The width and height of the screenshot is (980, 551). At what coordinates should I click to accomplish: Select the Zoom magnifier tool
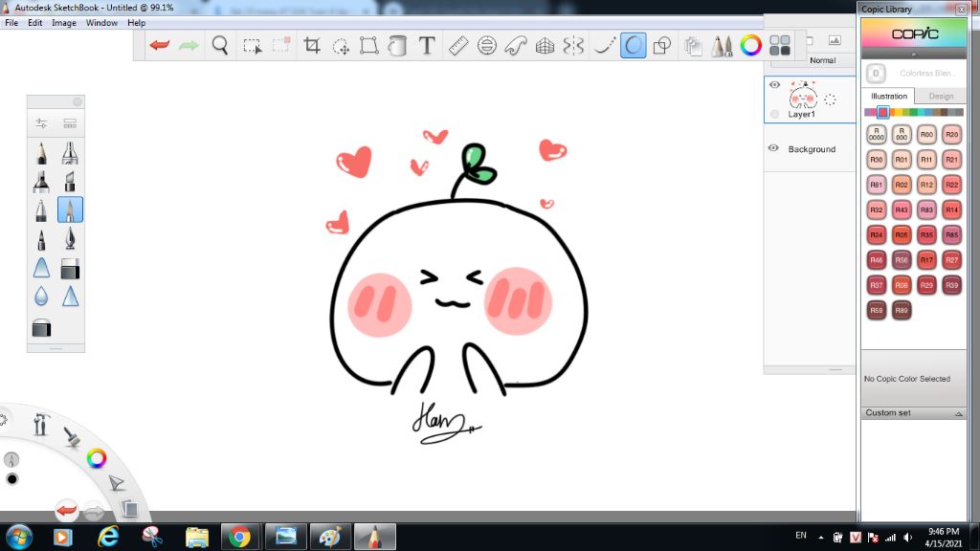[x=220, y=45]
